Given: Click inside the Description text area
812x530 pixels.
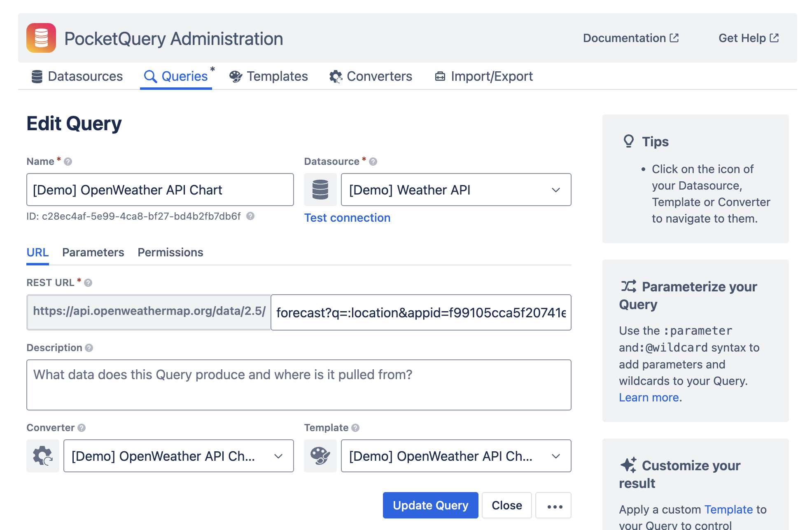Looking at the screenshot, I should pyautogui.click(x=299, y=385).
